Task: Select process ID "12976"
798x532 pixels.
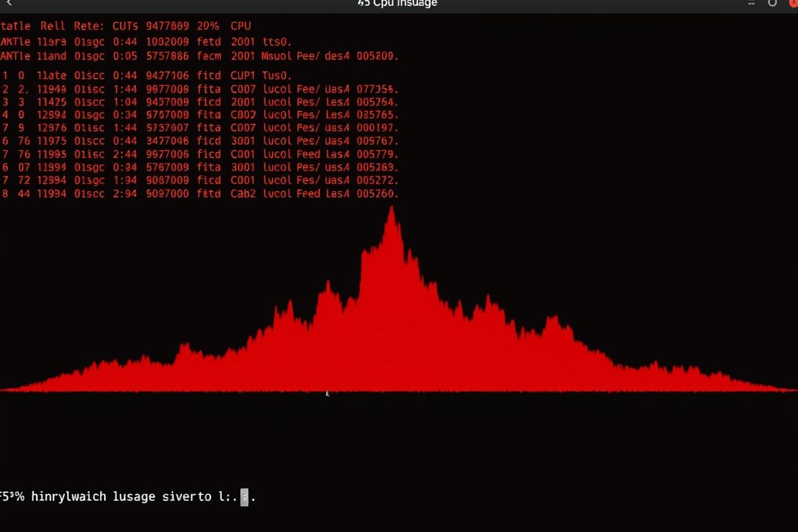Action: (x=51, y=128)
